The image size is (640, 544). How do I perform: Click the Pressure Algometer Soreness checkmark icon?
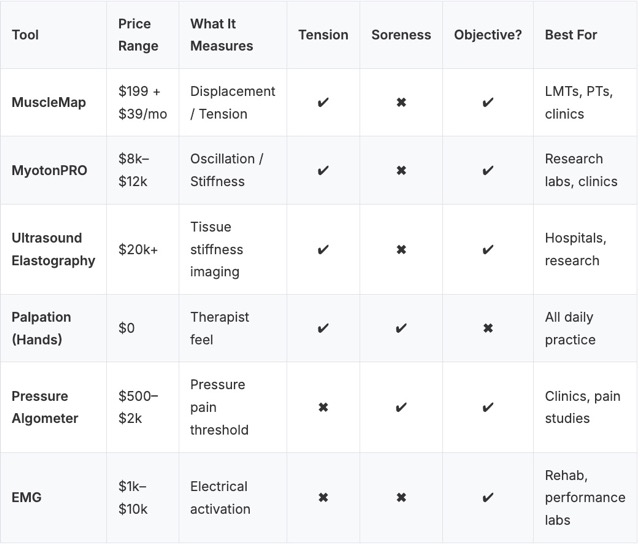pos(401,407)
